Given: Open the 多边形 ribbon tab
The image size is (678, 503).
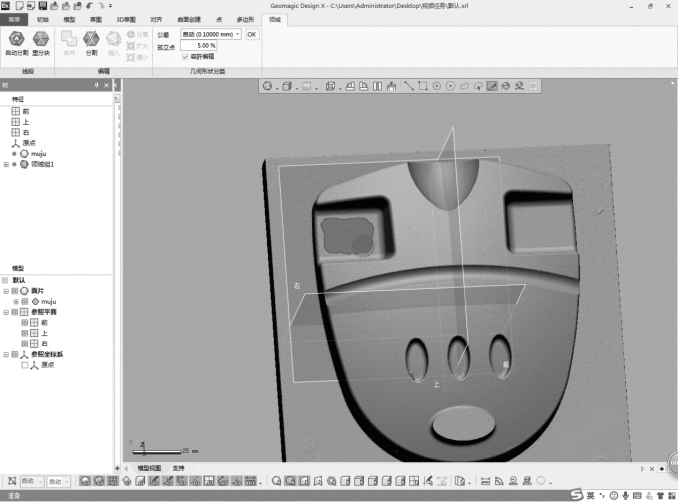Looking at the screenshot, I should (245, 19).
